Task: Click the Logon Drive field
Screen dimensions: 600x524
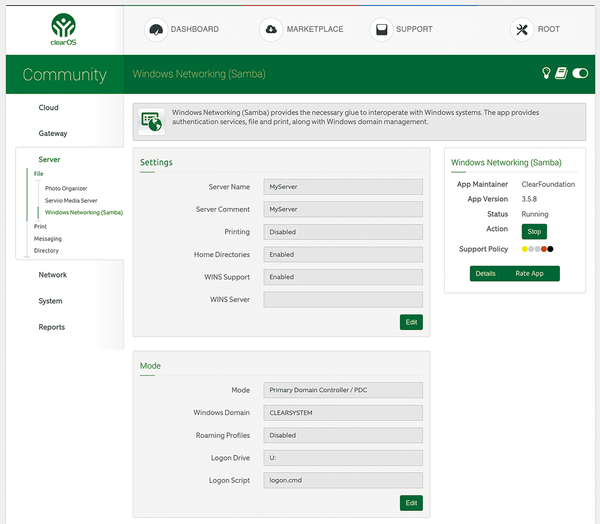Action: [343, 458]
